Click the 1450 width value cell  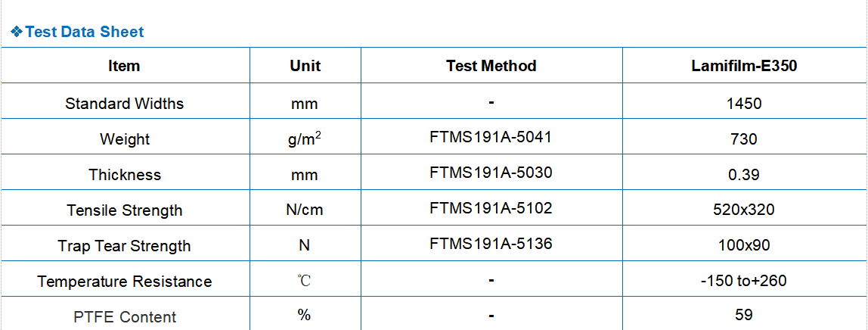tap(744, 103)
